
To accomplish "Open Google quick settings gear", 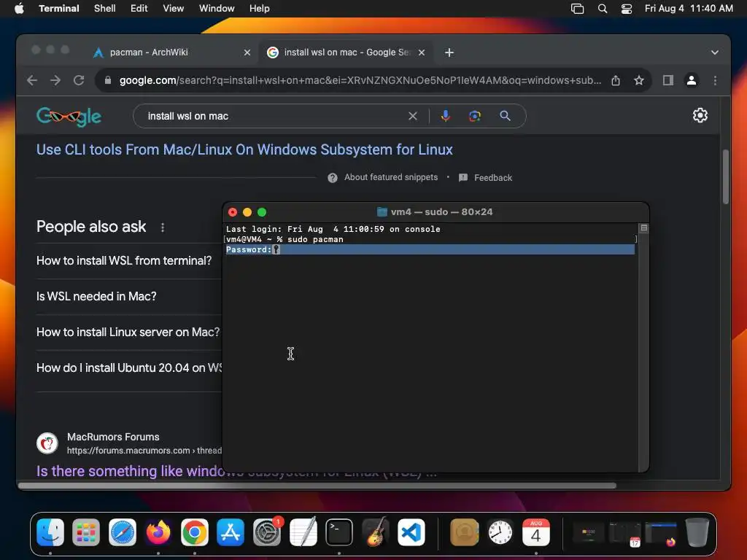I will [x=700, y=115].
